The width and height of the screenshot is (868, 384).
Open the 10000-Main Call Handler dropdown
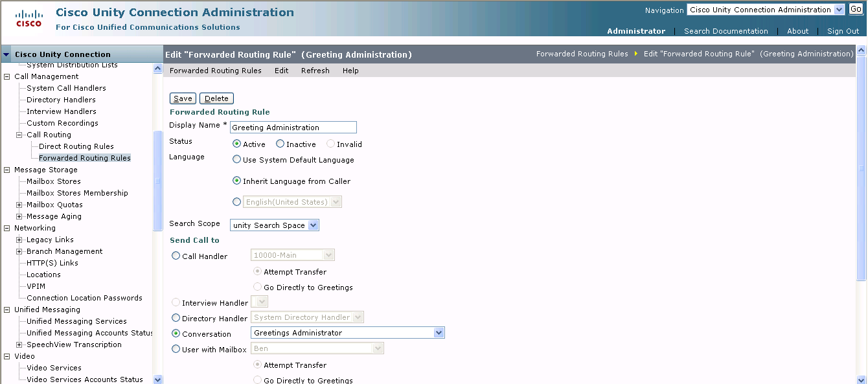293,255
